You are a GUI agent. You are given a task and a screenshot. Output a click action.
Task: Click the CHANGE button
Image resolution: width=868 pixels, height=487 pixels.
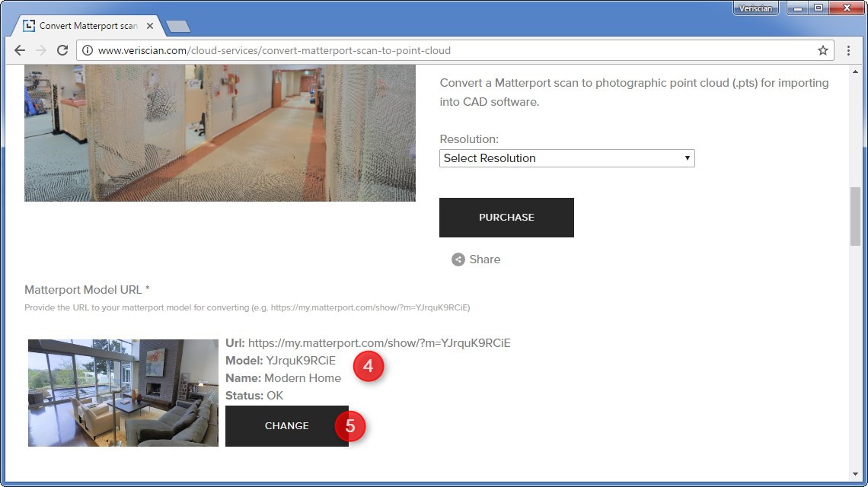pyautogui.click(x=287, y=426)
